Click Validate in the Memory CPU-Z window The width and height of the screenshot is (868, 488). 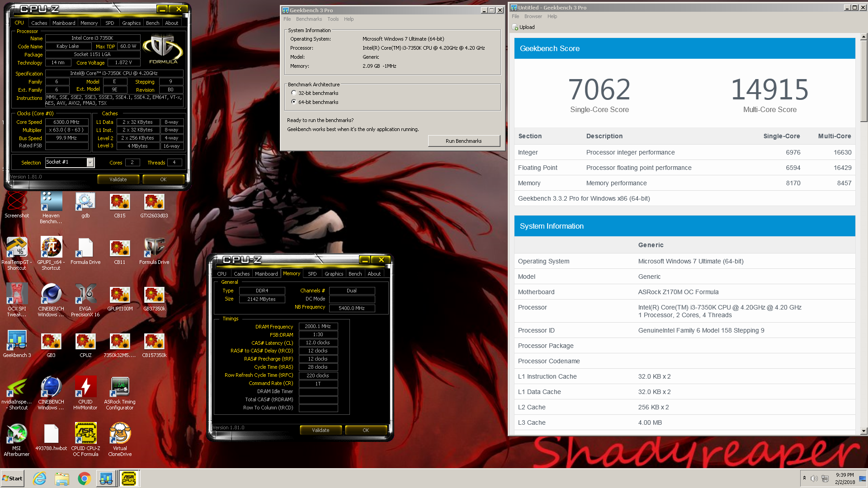point(321,430)
